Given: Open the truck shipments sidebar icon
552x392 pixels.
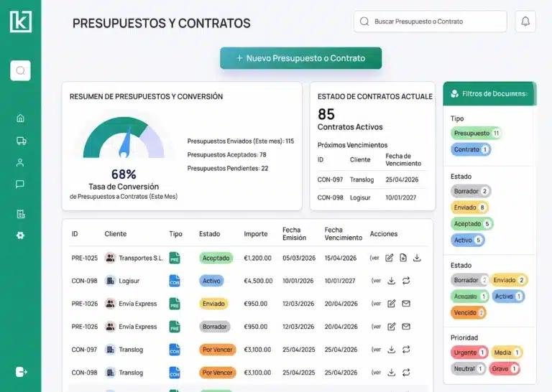Looking at the screenshot, I should tap(20, 141).
